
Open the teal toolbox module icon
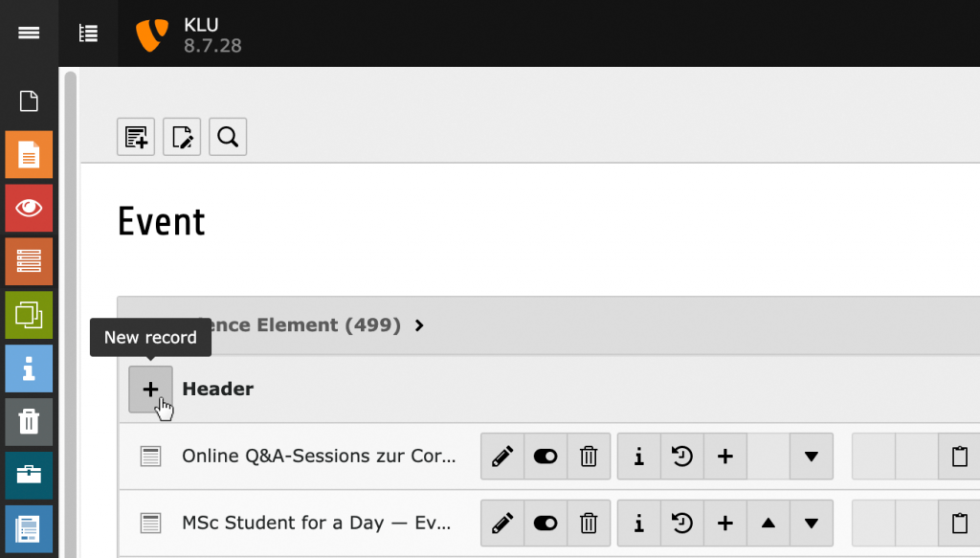click(x=29, y=476)
